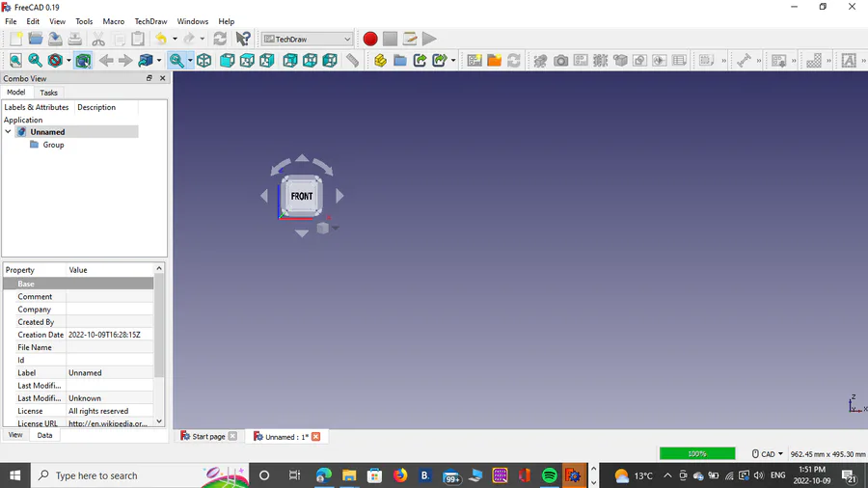
Task: Close the Unnamed : 1* document tab
Action: tap(315, 437)
